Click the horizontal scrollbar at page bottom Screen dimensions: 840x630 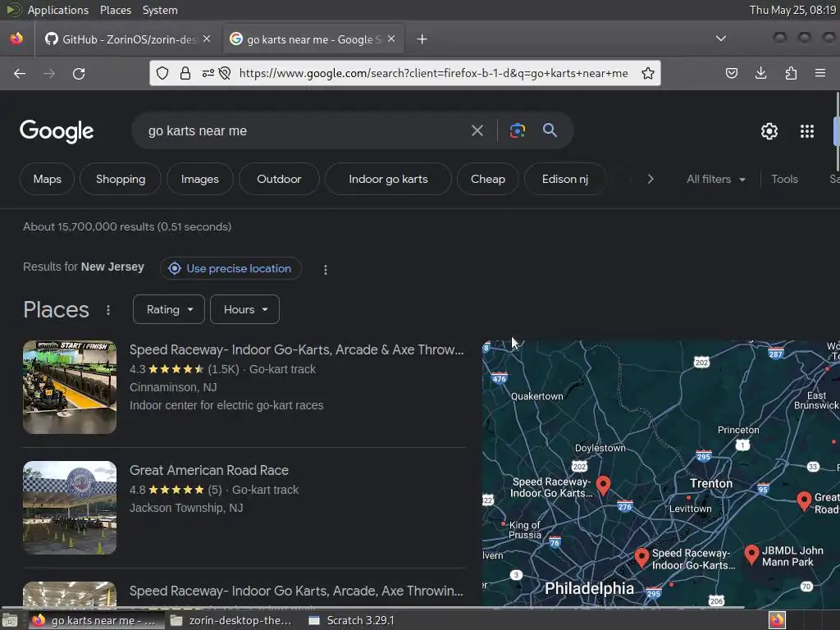tap(372, 608)
